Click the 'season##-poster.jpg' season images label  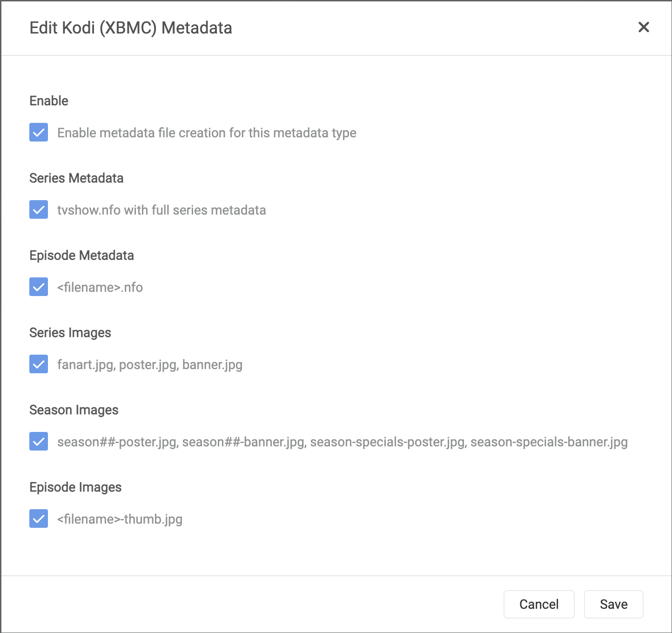(x=342, y=442)
